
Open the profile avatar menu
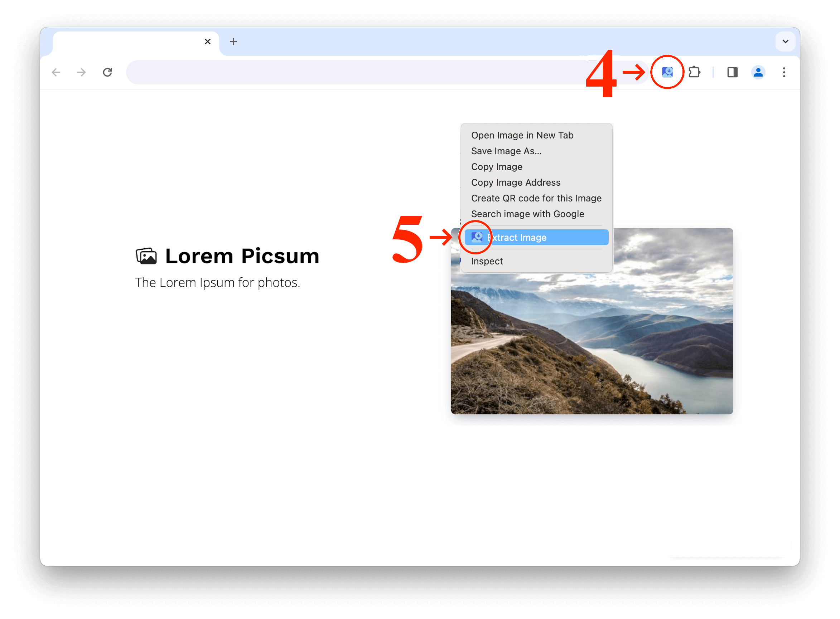759,72
